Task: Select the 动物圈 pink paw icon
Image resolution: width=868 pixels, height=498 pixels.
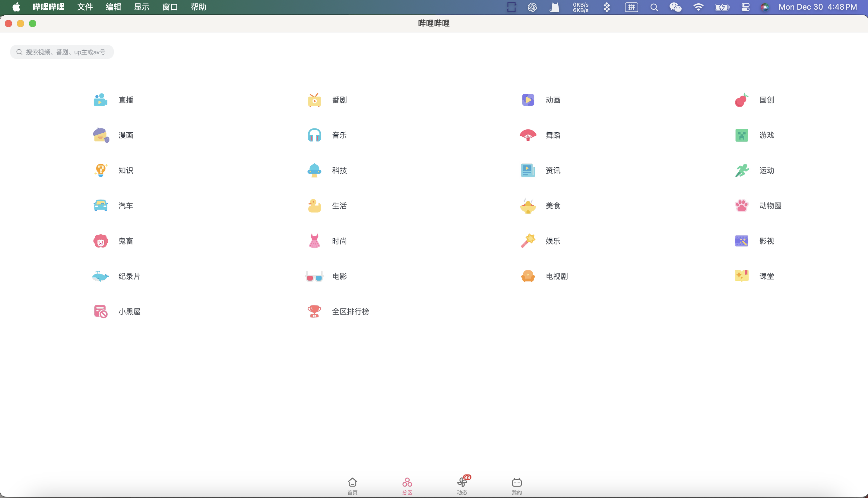Action: (741, 206)
